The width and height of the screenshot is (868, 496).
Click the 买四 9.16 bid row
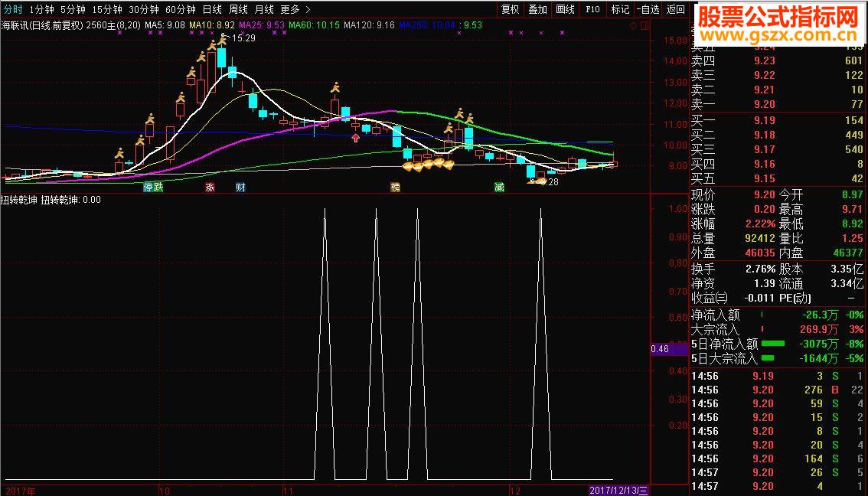click(777, 164)
